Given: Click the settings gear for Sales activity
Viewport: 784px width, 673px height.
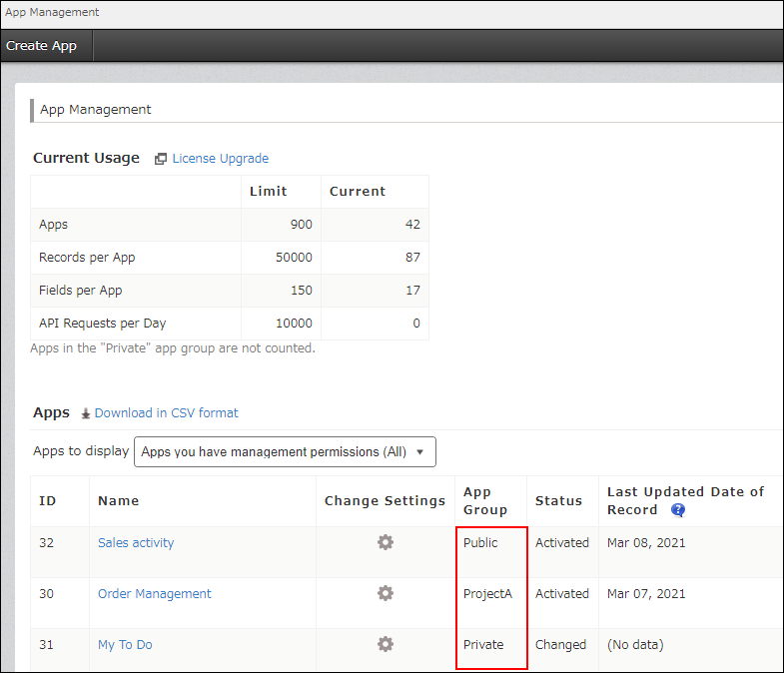Looking at the screenshot, I should coord(386,542).
